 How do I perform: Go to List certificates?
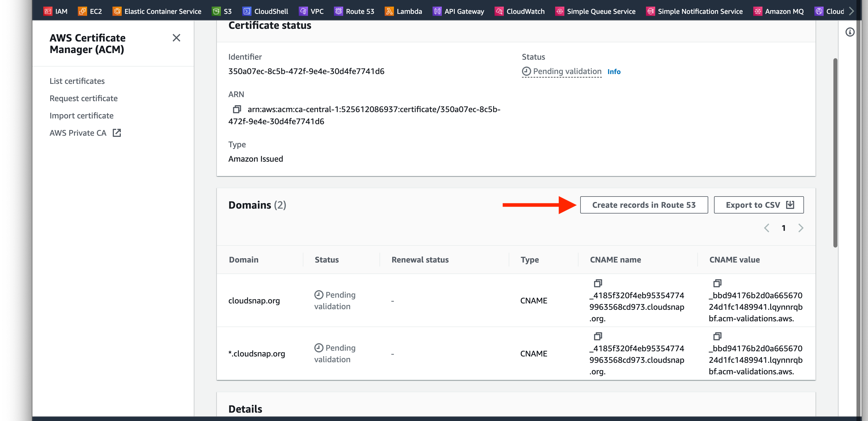pyautogui.click(x=77, y=81)
